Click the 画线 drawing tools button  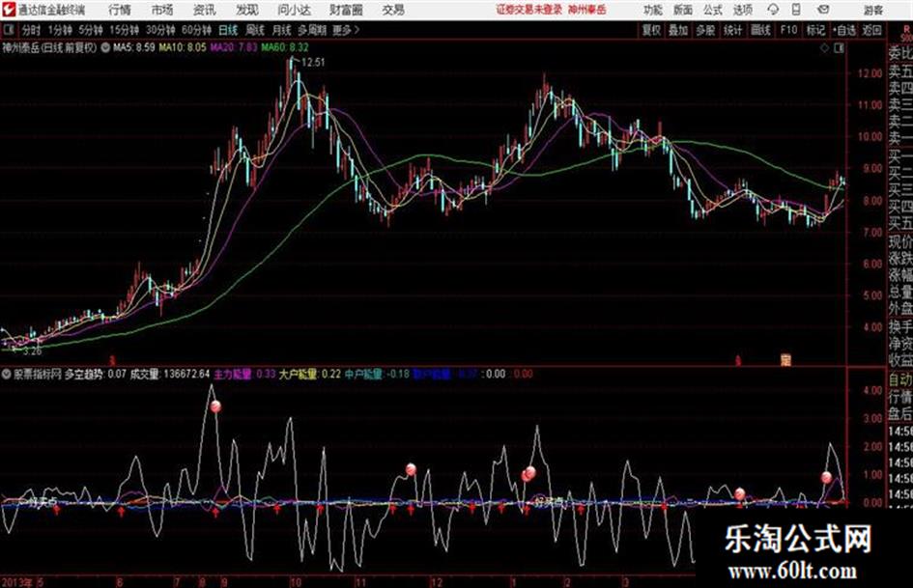(x=760, y=30)
